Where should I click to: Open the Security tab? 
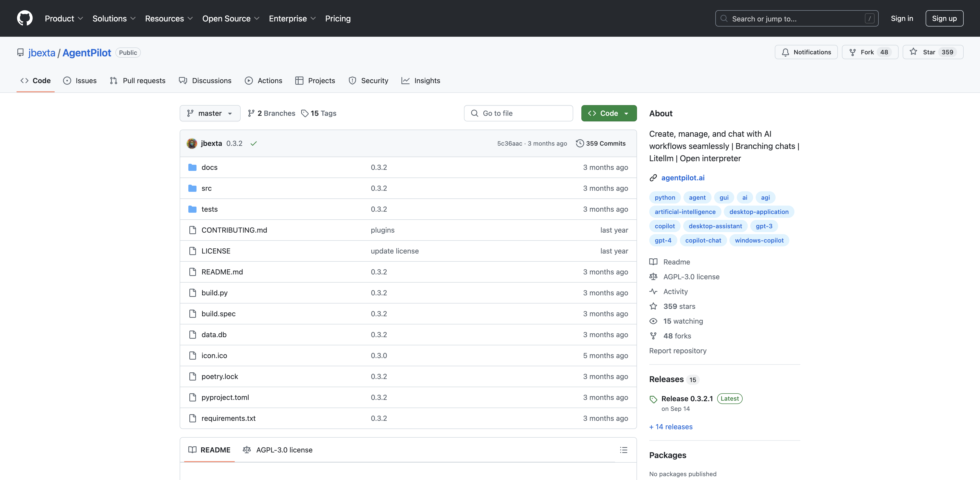pos(368,81)
